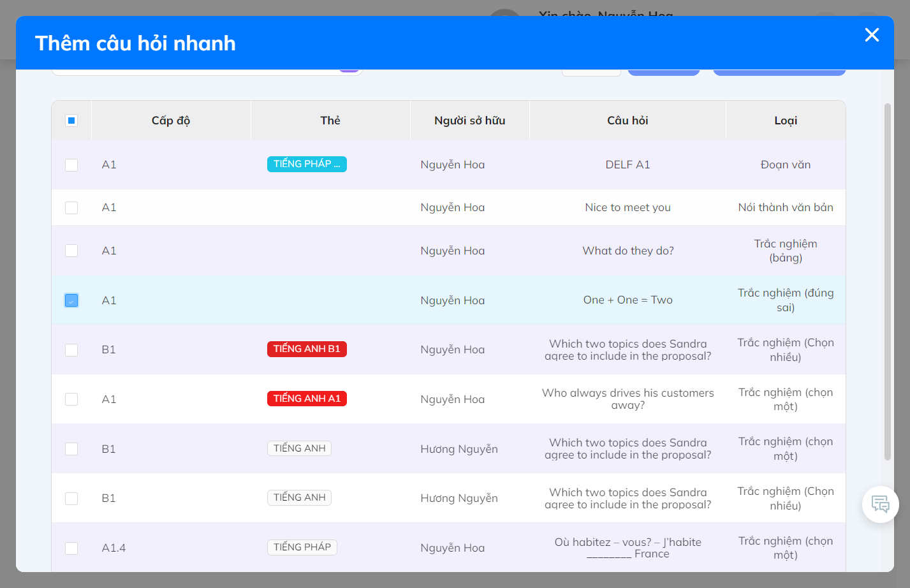Check the Où habitez – vous? row box
Viewport: 910px width, 588px height.
[x=71, y=548]
